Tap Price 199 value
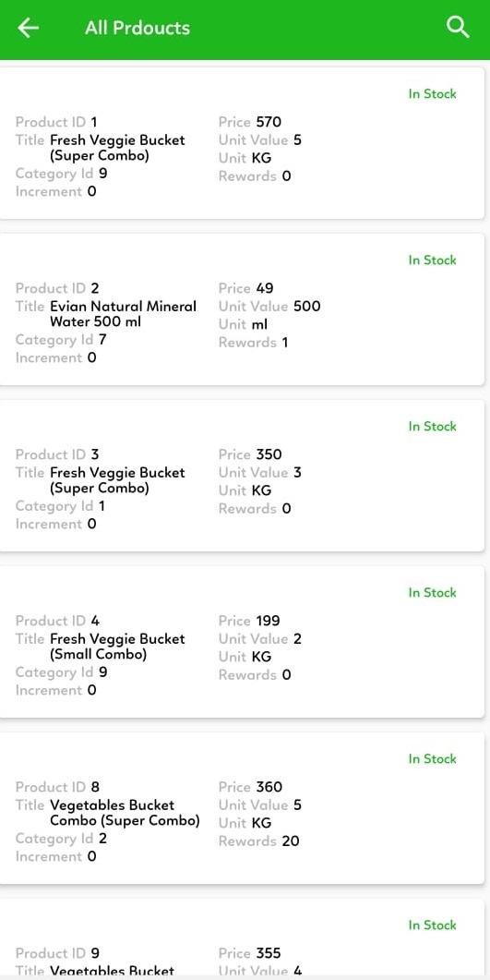This screenshot has width=490, height=980. pyautogui.click(x=268, y=621)
